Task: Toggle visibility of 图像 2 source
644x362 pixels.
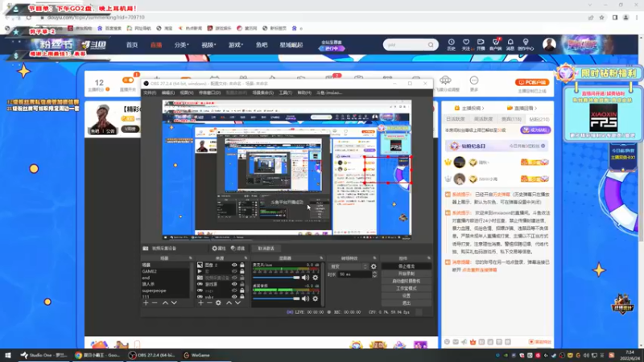Action: click(x=234, y=265)
